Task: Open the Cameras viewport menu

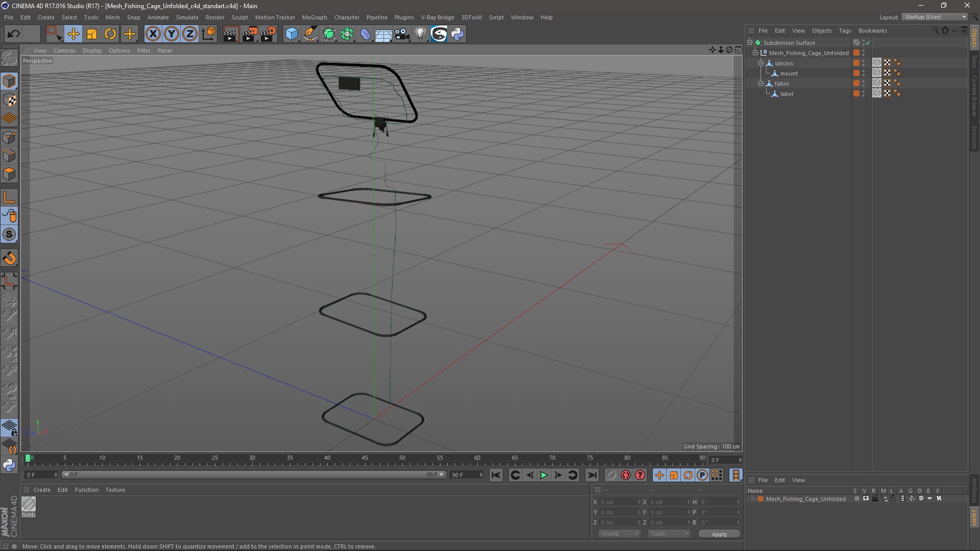Action: [64, 51]
